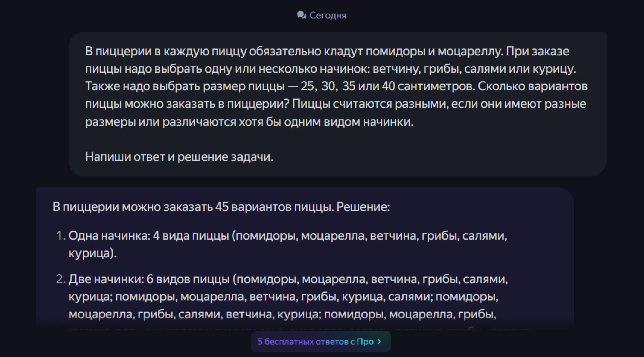Click the line Напиши ответ и решение задачи

click(179, 157)
